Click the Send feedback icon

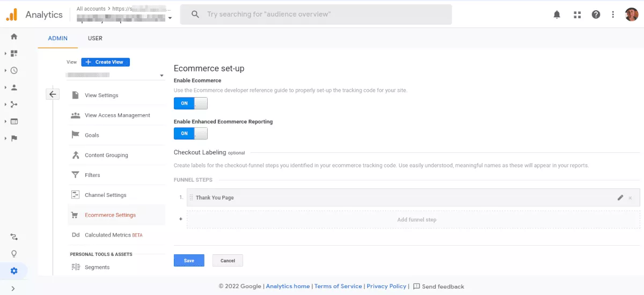click(x=416, y=286)
